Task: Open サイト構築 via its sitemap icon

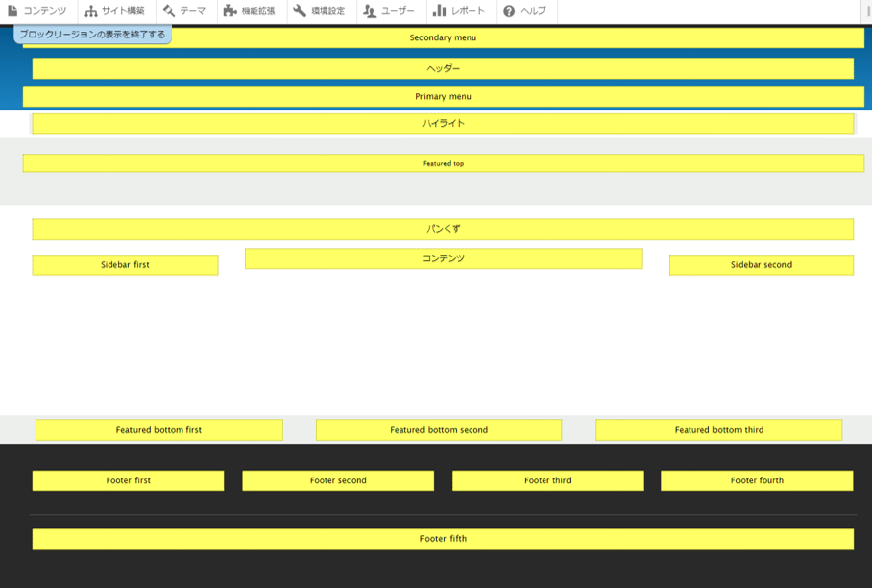Action: (x=91, y=11)
